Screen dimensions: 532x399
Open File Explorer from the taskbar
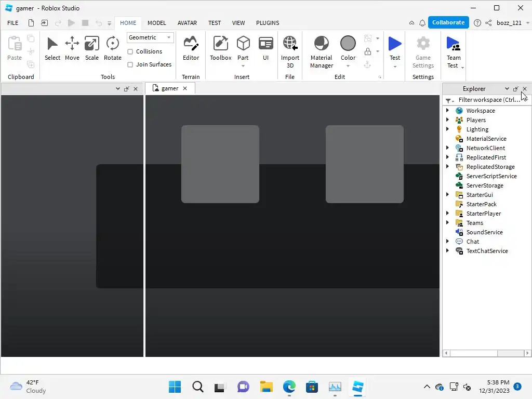click(x=267, y=387)
